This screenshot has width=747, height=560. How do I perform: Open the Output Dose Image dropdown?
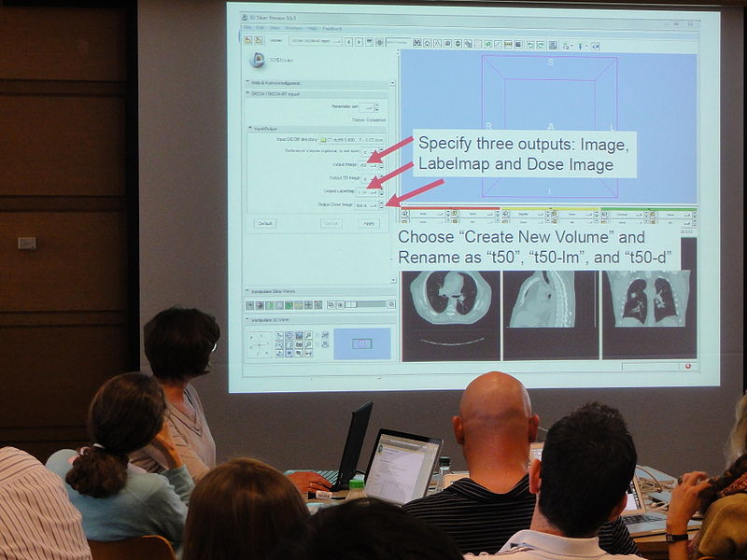point(368,204)
